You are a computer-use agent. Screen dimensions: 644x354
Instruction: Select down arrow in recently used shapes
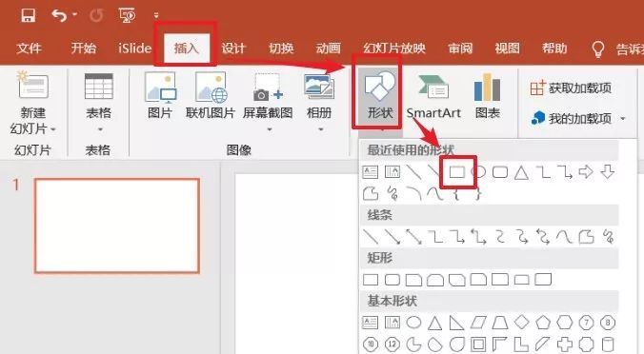(608, 172)
